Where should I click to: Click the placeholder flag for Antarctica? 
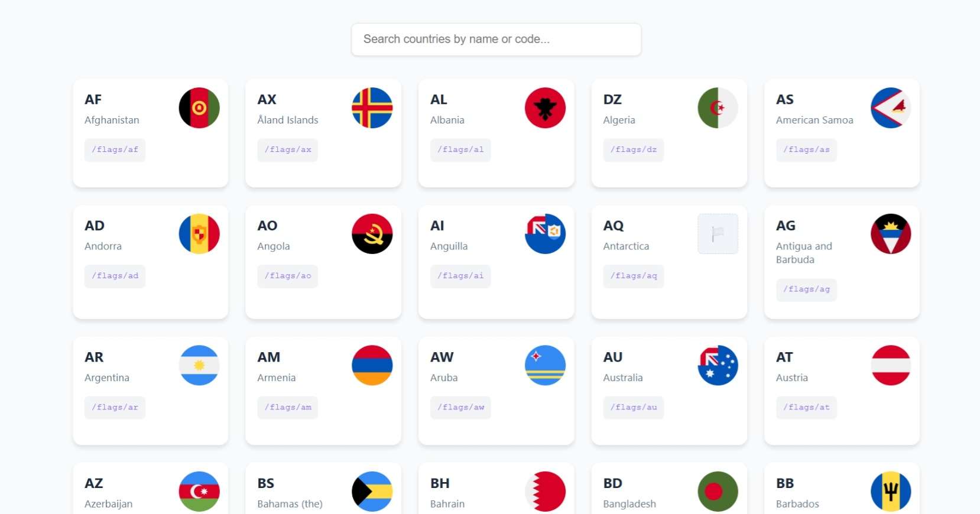(718, 234)
